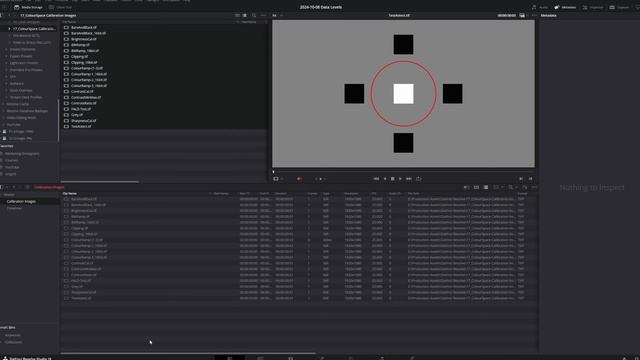Click the Mark In button
Viewport: 640px width, 360px height.
521,179
